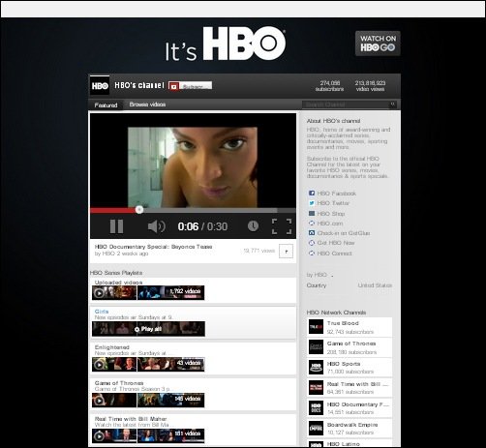Screen dimensions: 486x448
Task: Click the Watch Later clock icon
Action: [x=253, y=226]
